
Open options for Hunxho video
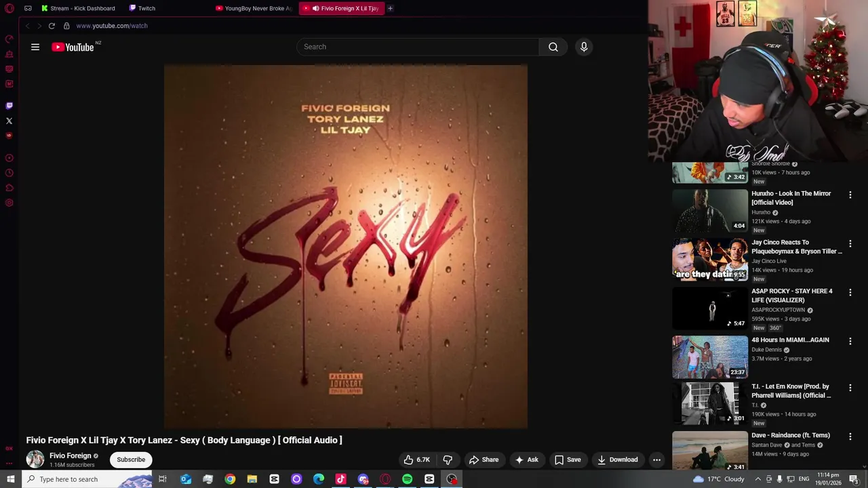[x=850, y=195]
